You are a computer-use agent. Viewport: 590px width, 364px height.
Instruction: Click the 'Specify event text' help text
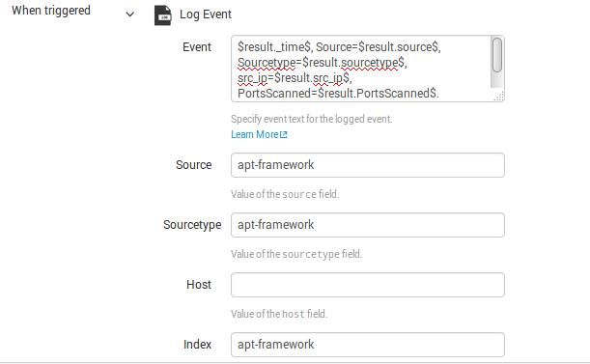tap(312, 119)
